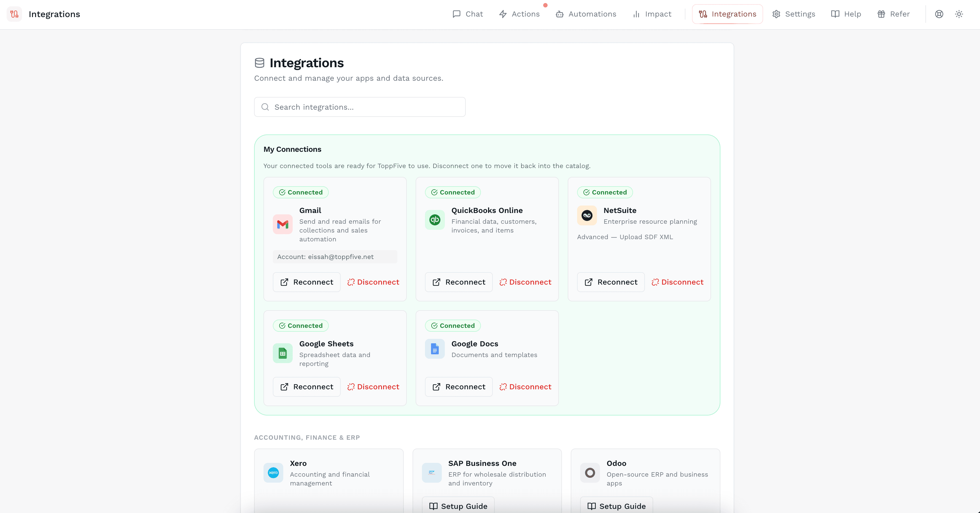Click the Connected badge on NetSuite card
This screenshot has height=513, width=980.
point(605,192)
